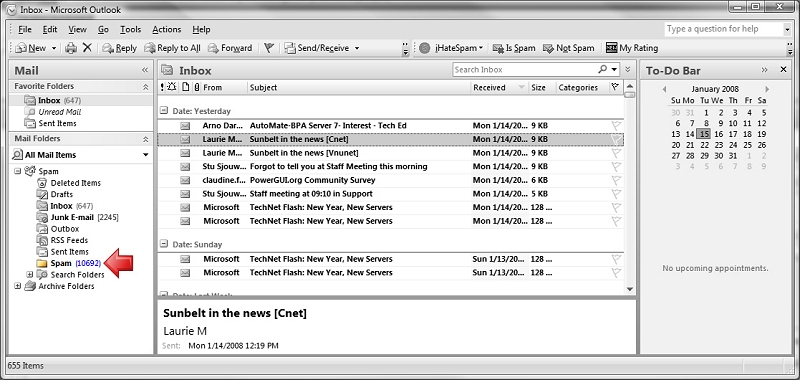
Task: Open the Outbox folder
Action: [x=58, y=229]
